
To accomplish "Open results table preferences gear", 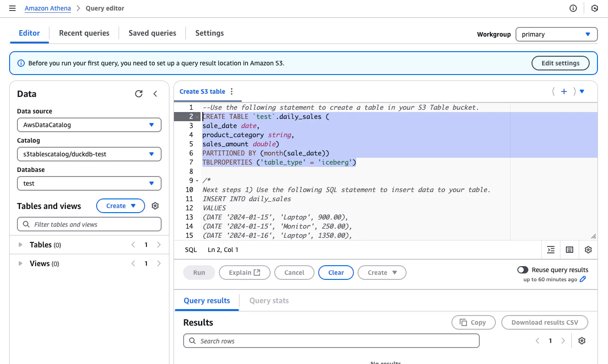I will pos(582,341).
